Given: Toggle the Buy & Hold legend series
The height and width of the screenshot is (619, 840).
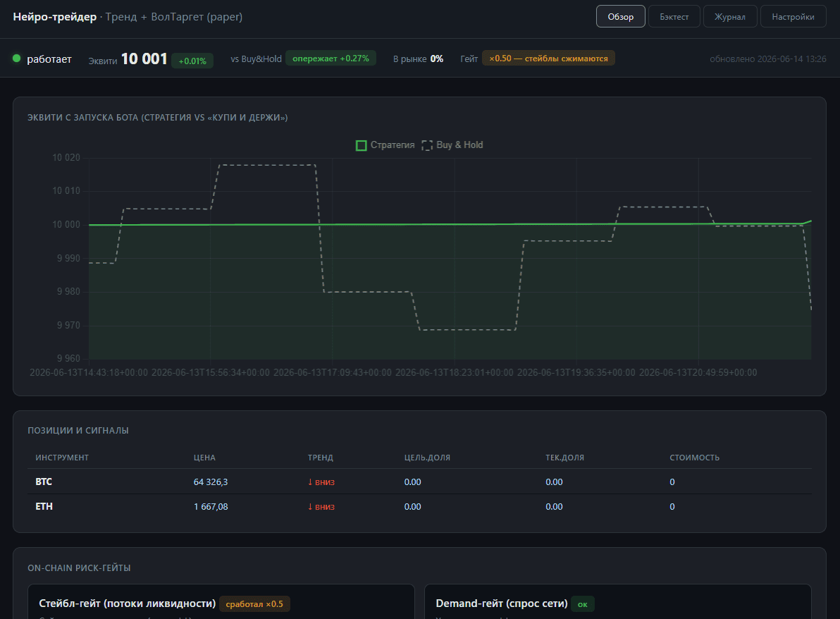Looking at the screenshot, I should [452, 145].
